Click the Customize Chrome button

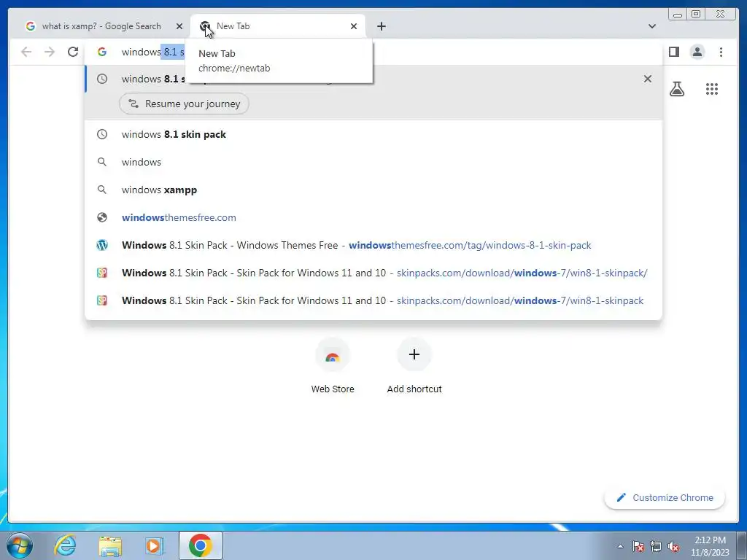coord(665,497)
